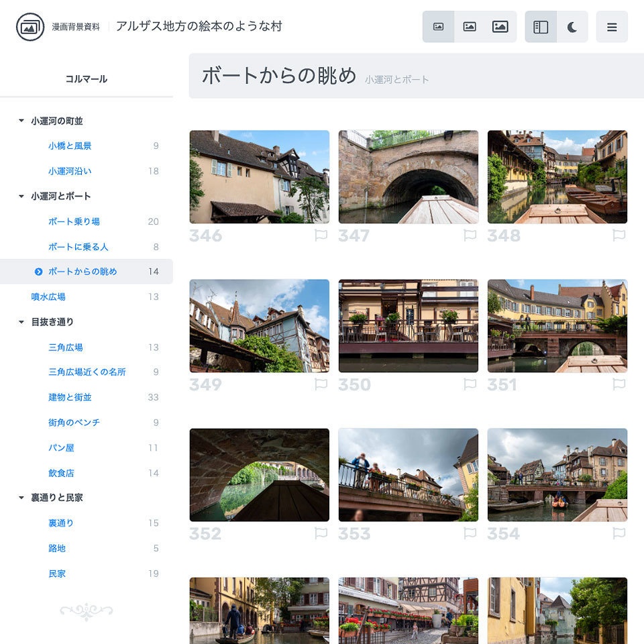Enable dark mode with the moon icon
This screenshot has height=644, width=644.
tap(572, 26)
